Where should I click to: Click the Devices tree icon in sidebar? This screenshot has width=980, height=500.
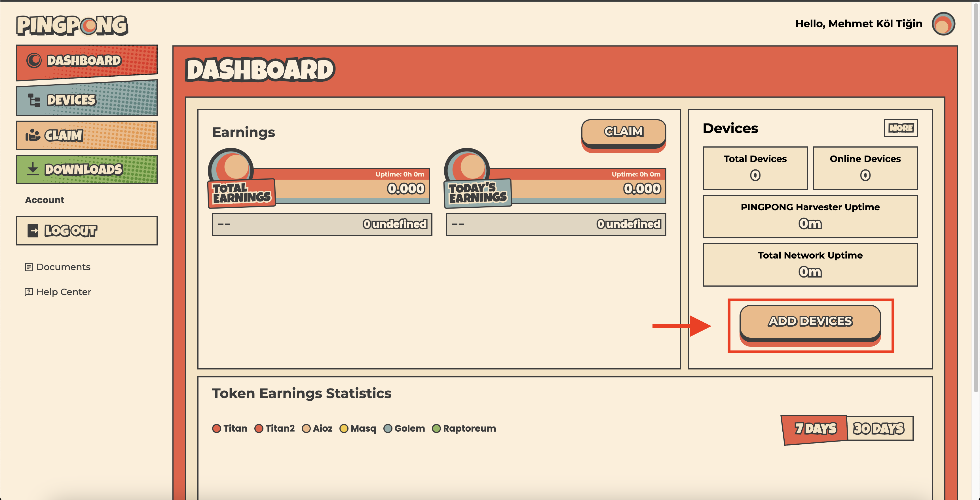tap(34, 100)
